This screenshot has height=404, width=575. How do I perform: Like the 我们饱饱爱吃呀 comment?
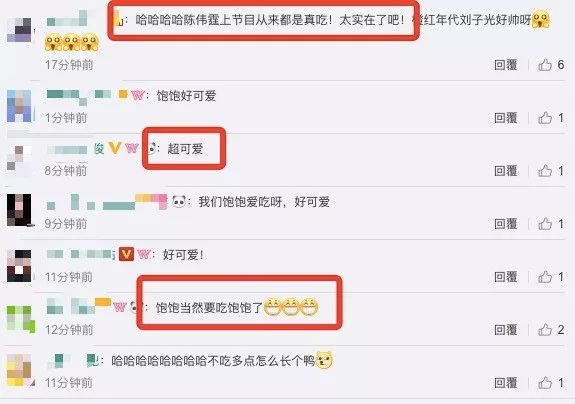tap(545, 224)
